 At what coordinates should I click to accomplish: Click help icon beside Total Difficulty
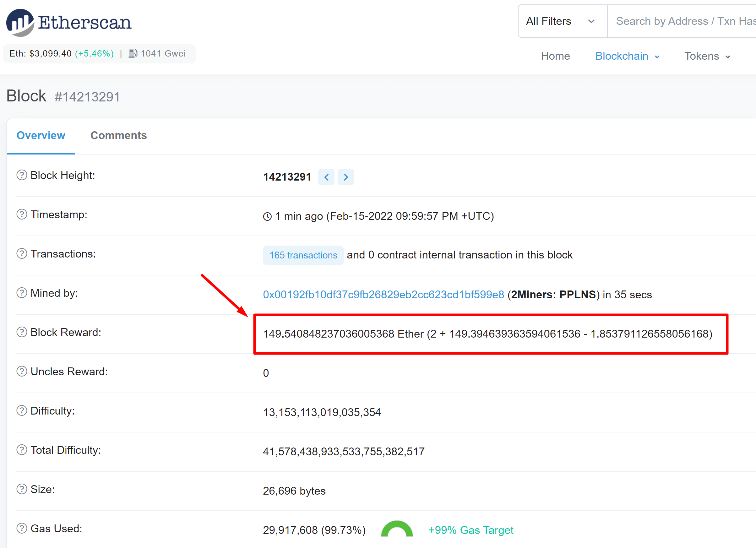tap(22, 450)
